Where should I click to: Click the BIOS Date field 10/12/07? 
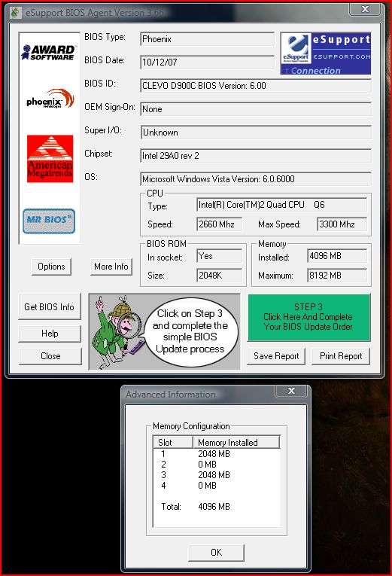pyautogui.click(x=207, y=62)
